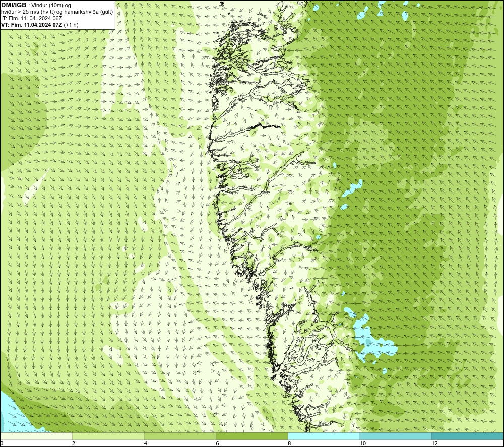Screen dimensions: 504x447
Task: Click the color scale label 2
Action: click(74, 443)
